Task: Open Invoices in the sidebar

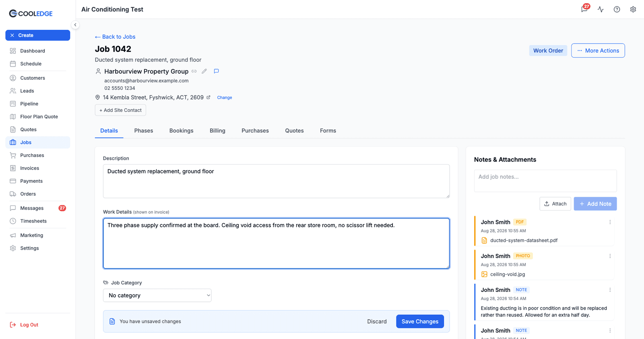Action: [38, 168]
